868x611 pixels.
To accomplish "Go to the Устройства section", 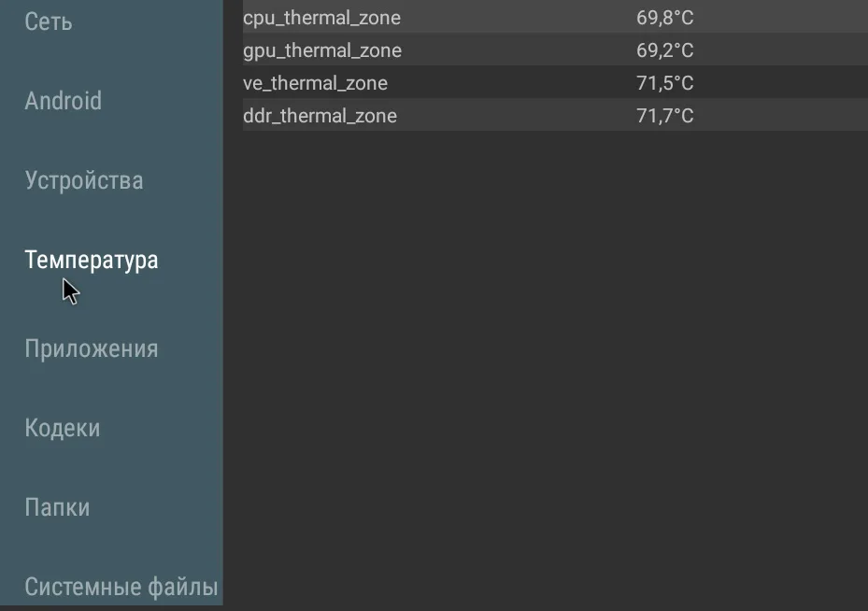I will click(84, 180).
